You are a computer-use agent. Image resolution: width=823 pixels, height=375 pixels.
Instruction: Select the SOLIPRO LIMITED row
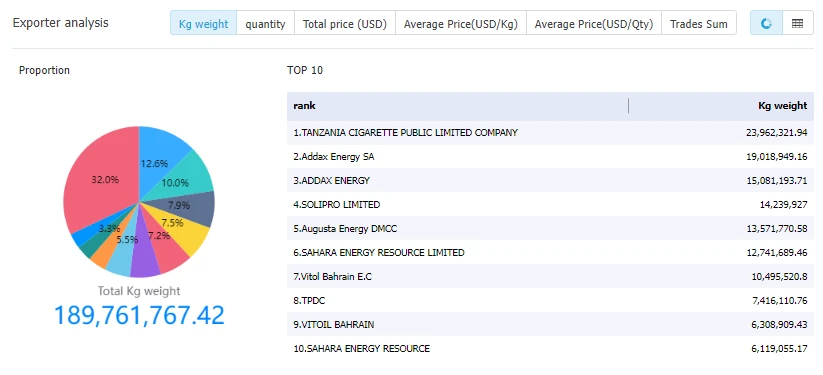[550, 205]
